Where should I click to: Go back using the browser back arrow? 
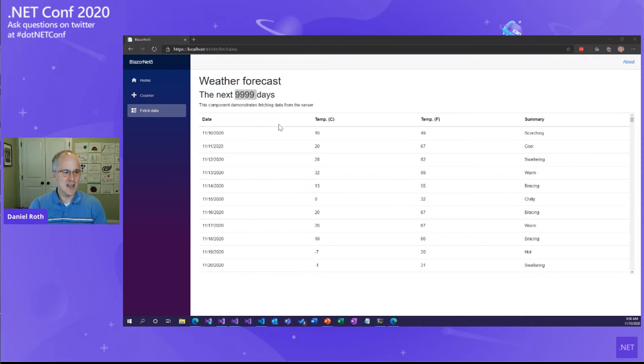click(x=130, y=49)
